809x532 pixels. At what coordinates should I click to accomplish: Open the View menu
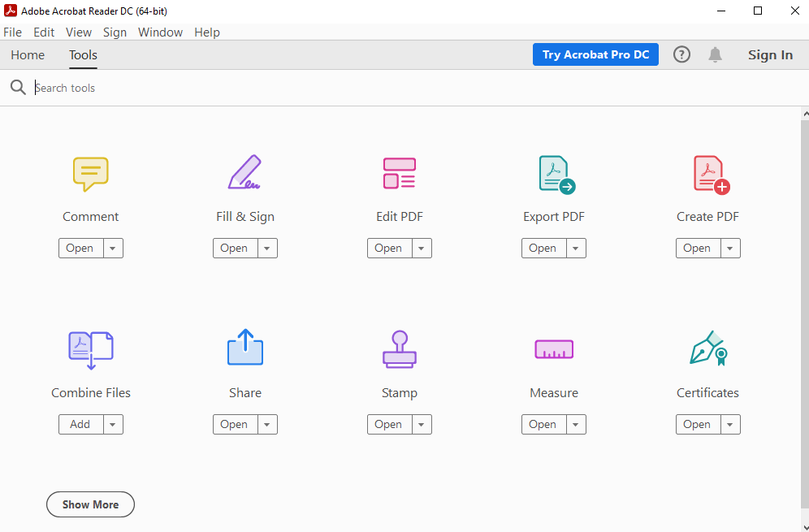point(79,32)
